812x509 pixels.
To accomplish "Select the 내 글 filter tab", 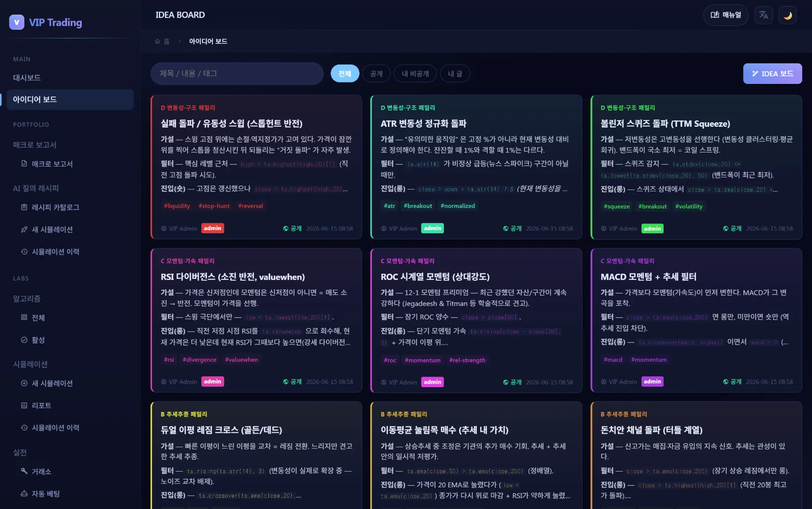I will click(x=455, y=74).
